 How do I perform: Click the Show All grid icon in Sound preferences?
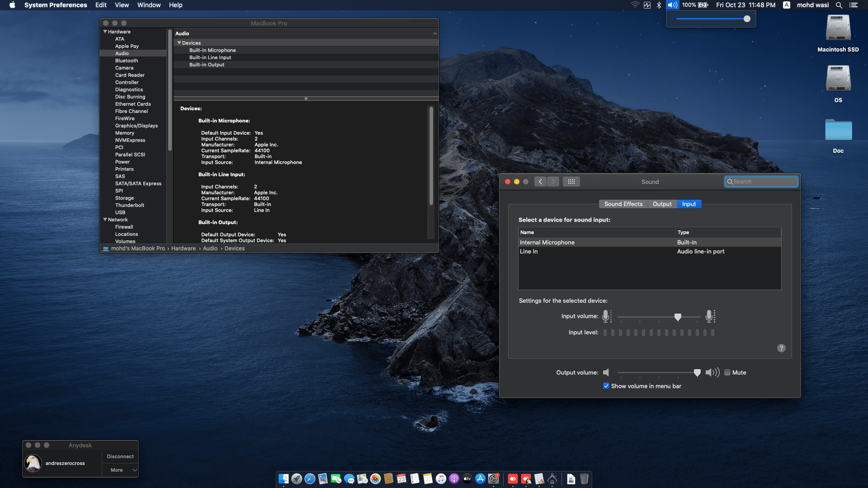tap(571, 181)
